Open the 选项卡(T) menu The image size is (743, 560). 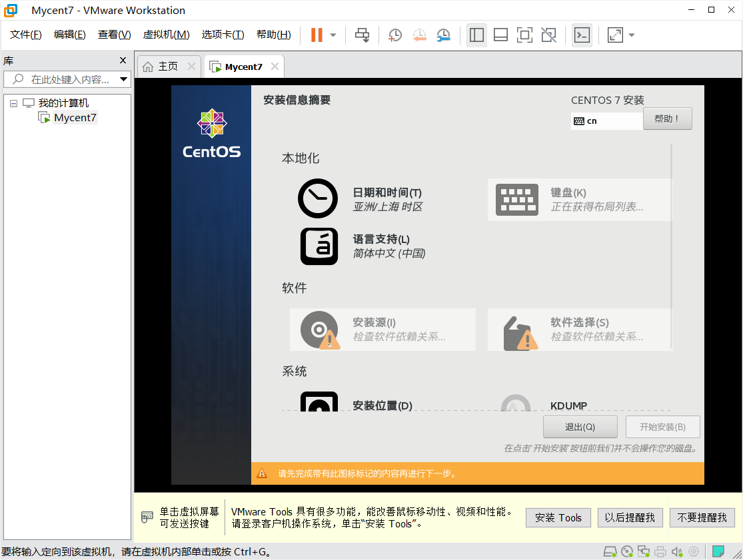223,35
